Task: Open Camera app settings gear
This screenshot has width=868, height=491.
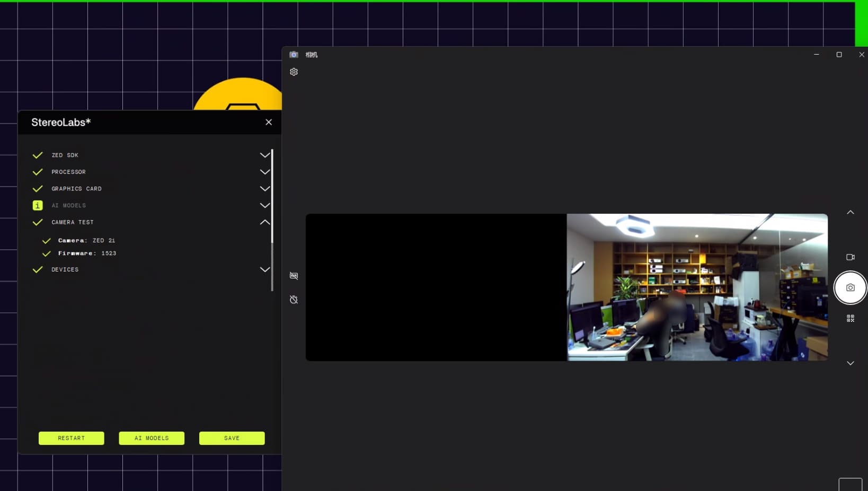Action: 294,72
